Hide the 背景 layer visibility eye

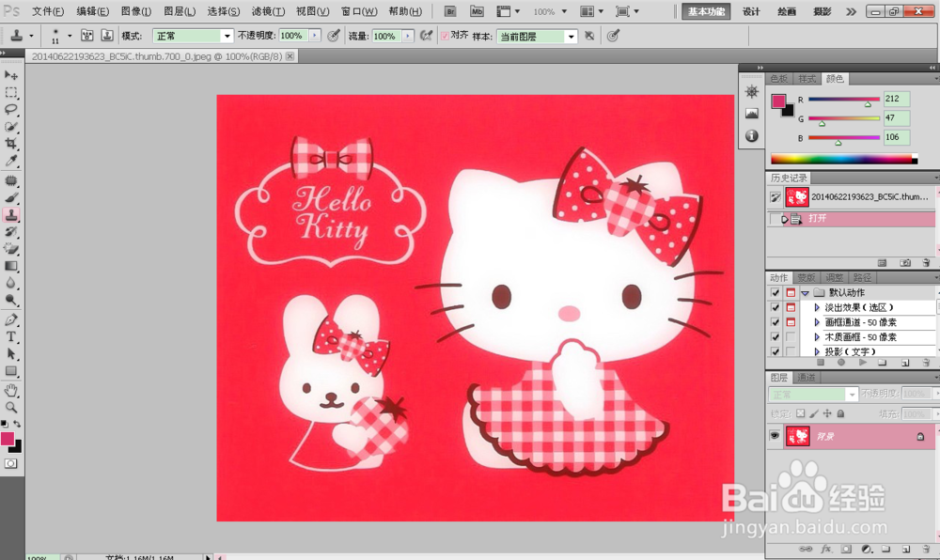click(775, 436)
